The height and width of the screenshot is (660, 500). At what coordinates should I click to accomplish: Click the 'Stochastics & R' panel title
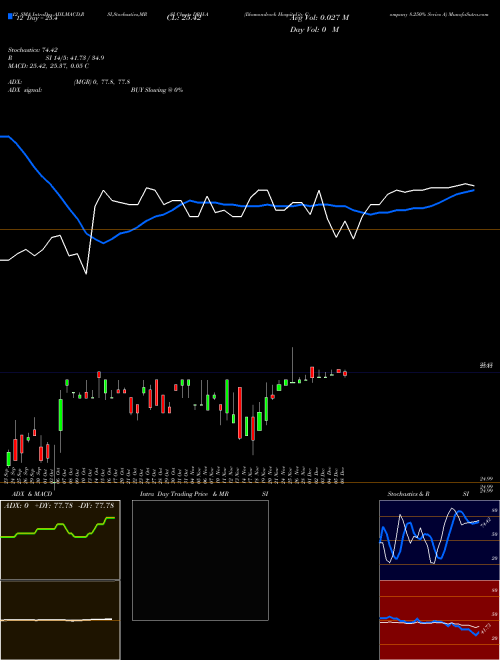408,494
